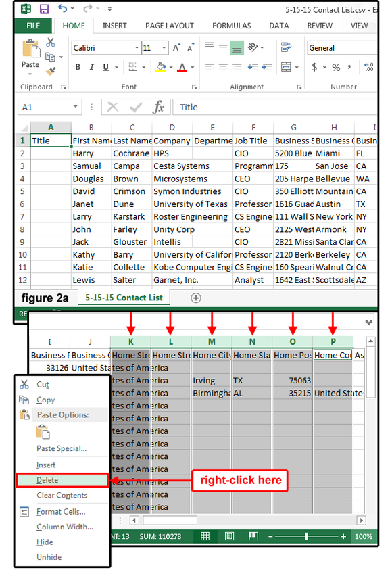The image size is (392, 570).
Task: Select Middle Align icon
Action: (x=223, y=47)
